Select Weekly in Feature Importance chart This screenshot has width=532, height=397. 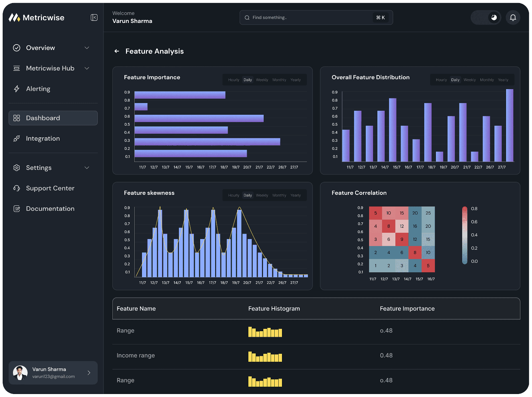[262, 80]
